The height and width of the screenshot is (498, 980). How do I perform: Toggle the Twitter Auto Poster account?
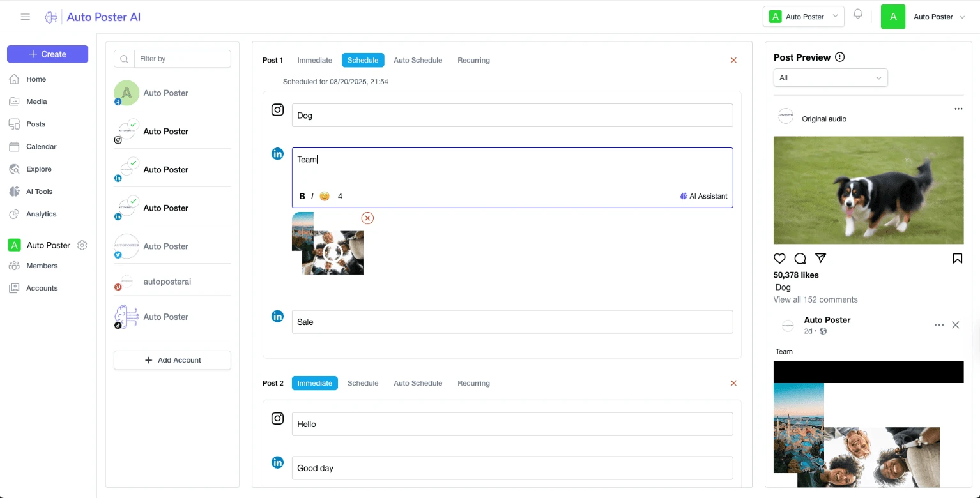tap(165, 246)
